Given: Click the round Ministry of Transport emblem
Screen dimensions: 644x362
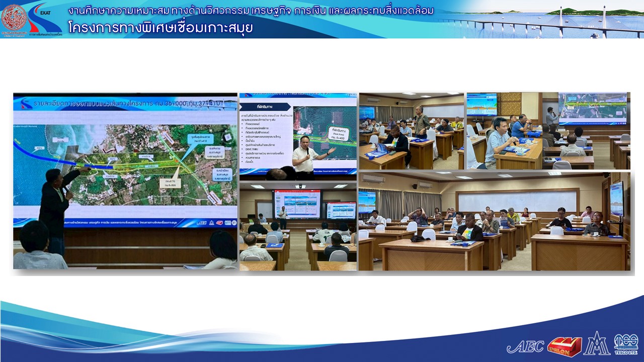Looking at the screenshot, I should (14, 18).
